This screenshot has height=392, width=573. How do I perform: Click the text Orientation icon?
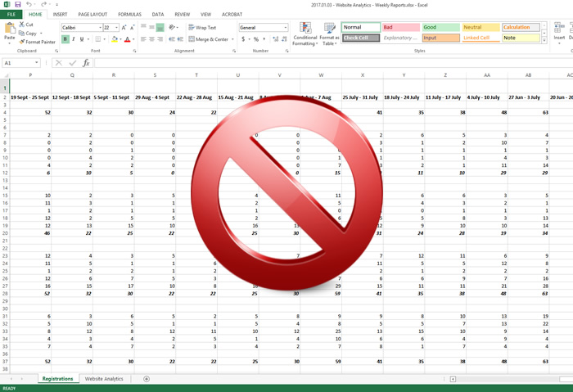point(172,27)
